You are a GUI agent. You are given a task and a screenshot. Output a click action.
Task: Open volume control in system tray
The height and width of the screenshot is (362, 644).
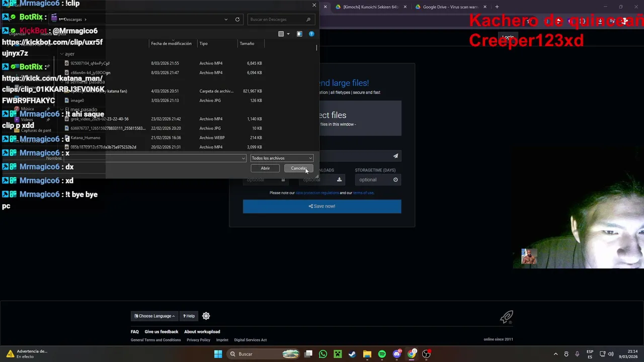point(611,354)
